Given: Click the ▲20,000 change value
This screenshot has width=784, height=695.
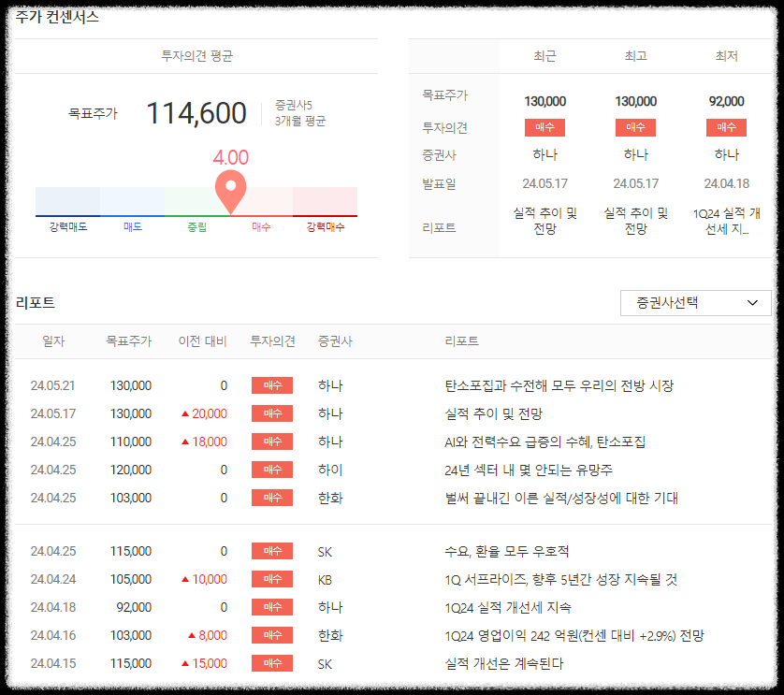Looking at the screenshot, I should tap(204, 413).
